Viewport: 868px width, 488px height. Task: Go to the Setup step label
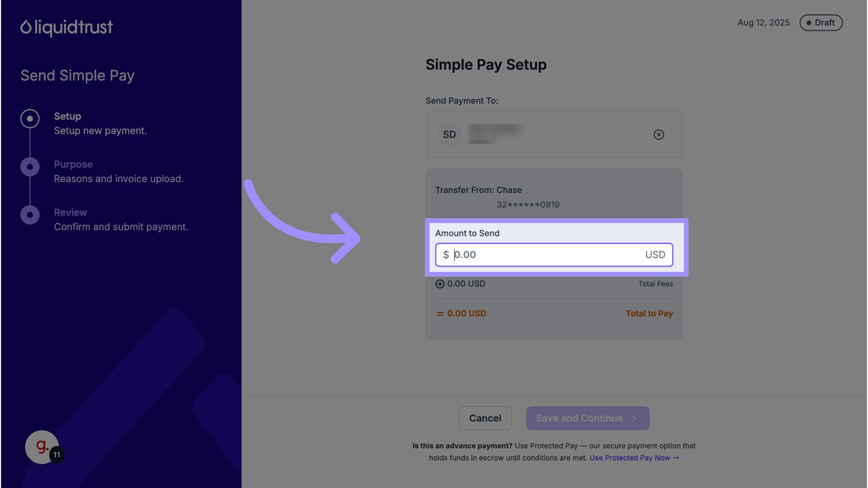[67, 116]
